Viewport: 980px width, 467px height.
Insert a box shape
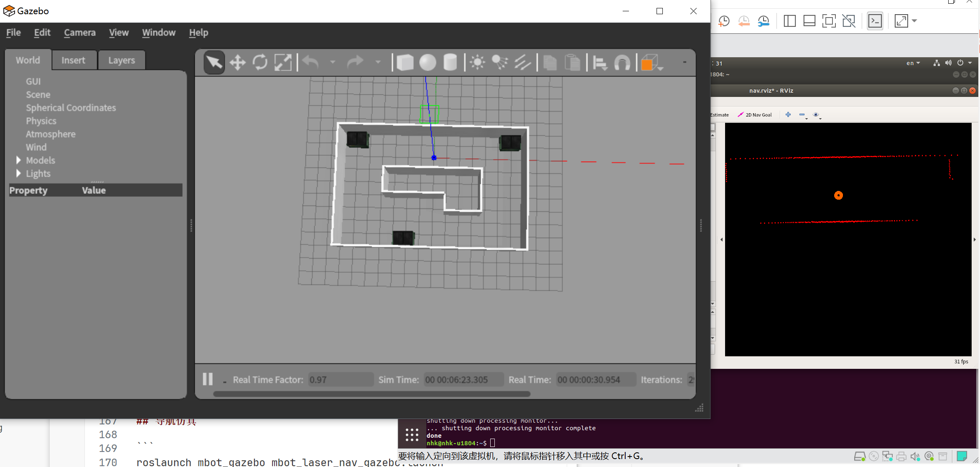click(x=405, y=63)
